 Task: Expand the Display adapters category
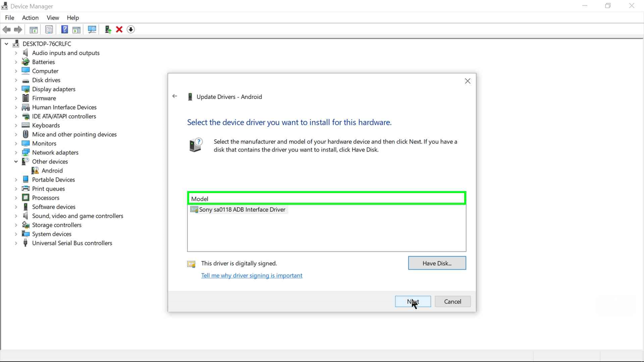(16, 89)
